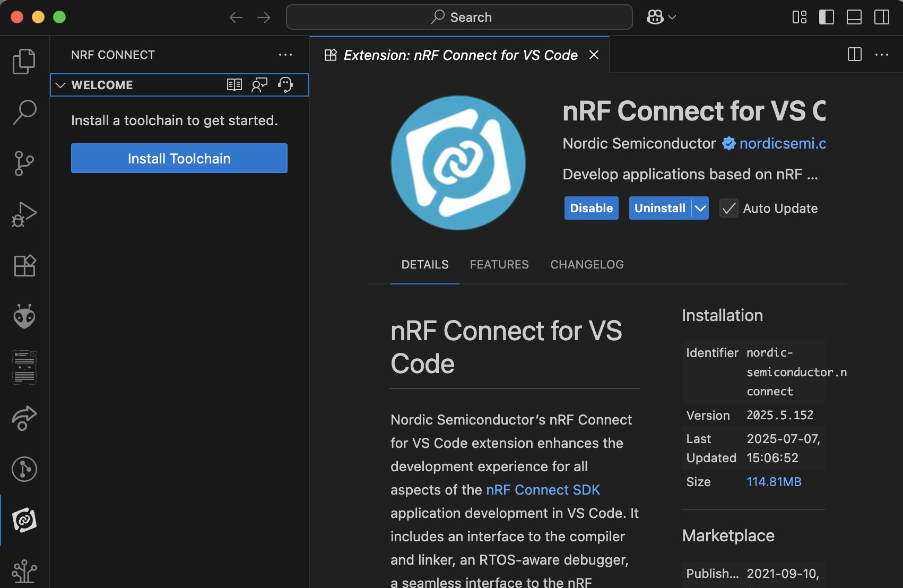Toggle the Auto Update checkbox
Viewport: 903px width, 588px height.
pyautogui.click(x=728, y=208)
